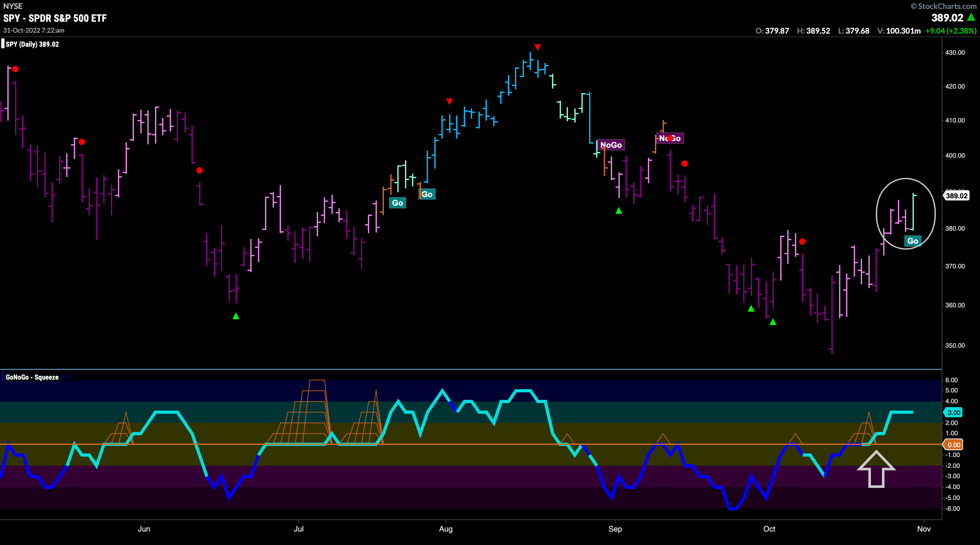Click the SPY - SPDR S&P 500 ETF title

(x=55, y=18)
